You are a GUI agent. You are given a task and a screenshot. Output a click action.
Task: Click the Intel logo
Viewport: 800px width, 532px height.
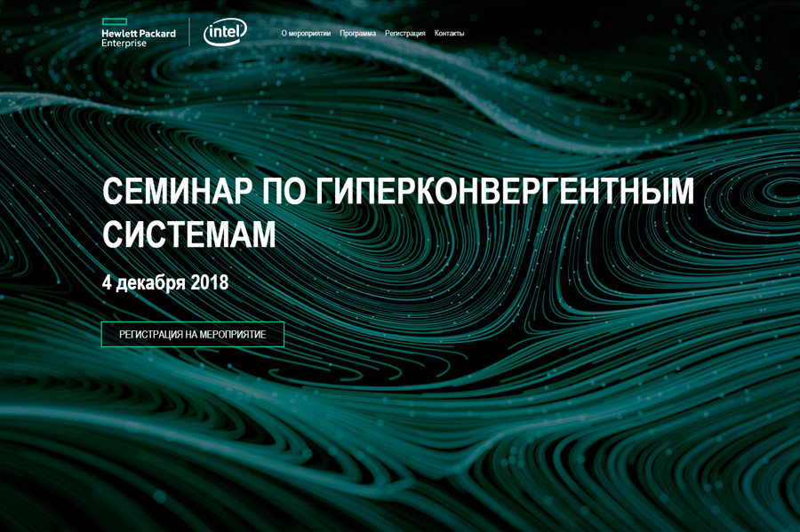pyautogui.click(x=225, y=33)
